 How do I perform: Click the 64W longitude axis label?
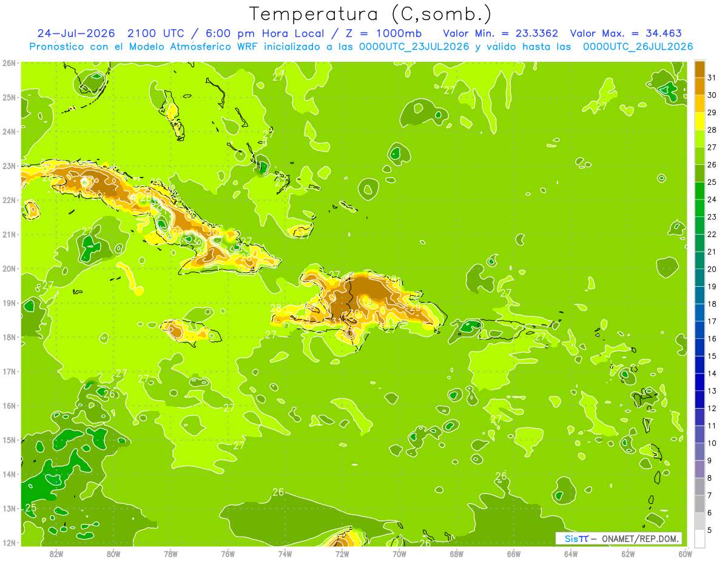pos(571,554)
